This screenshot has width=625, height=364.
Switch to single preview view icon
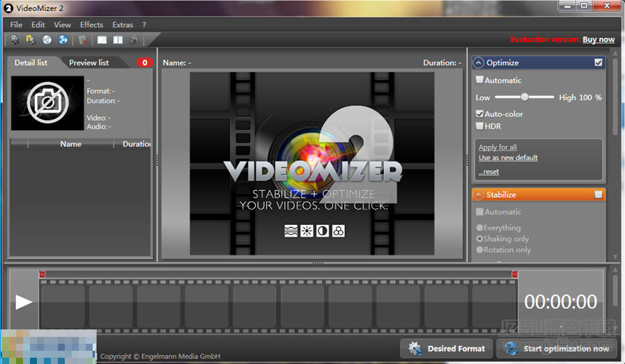[102, 40]
